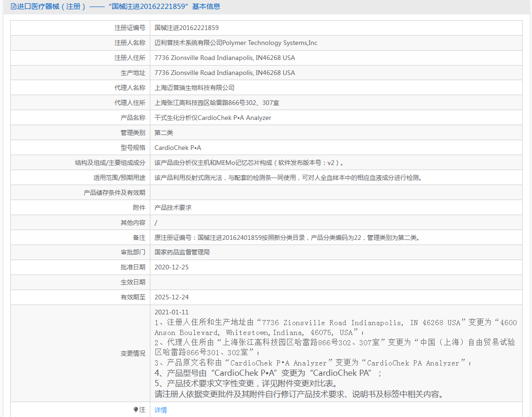The image size is (532, 417).
Task: Click the 结构及组成 value about MEMo记忆芯片
Action: click(249, 163)
